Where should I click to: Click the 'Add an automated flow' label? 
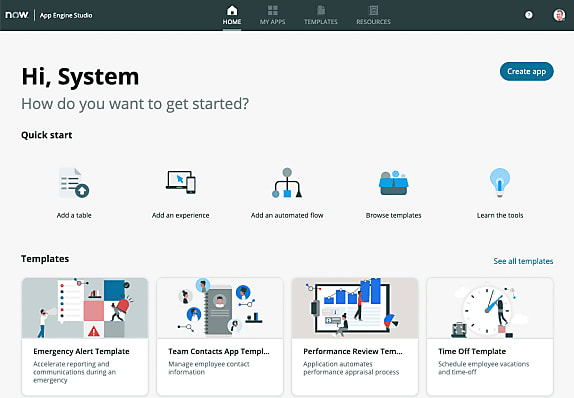pos(287,215)
